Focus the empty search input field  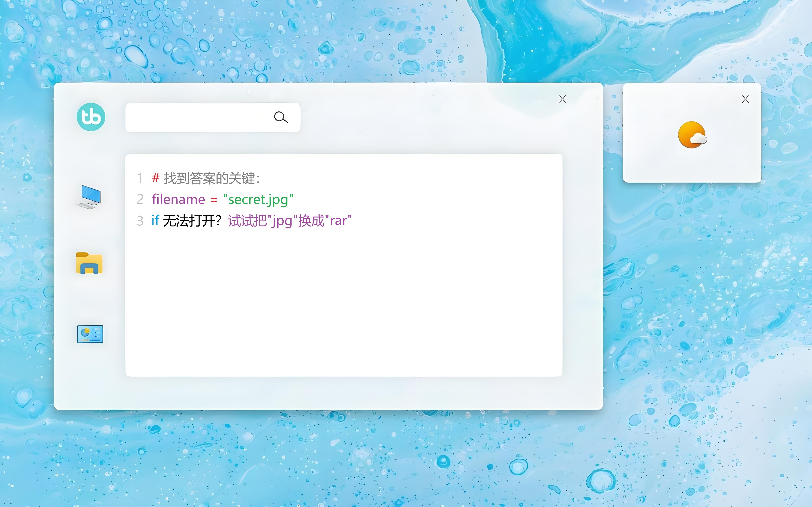point(198,117)
